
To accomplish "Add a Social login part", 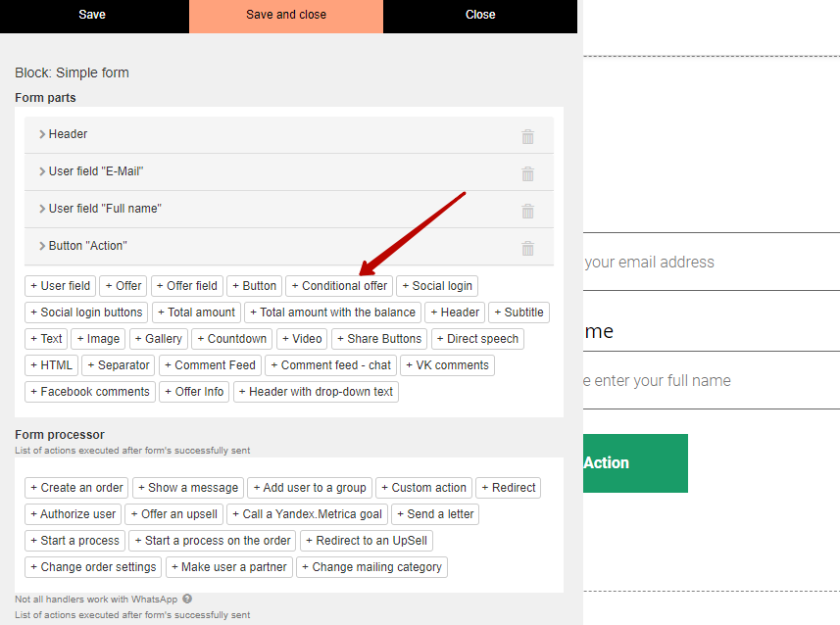I will (437, 286).
